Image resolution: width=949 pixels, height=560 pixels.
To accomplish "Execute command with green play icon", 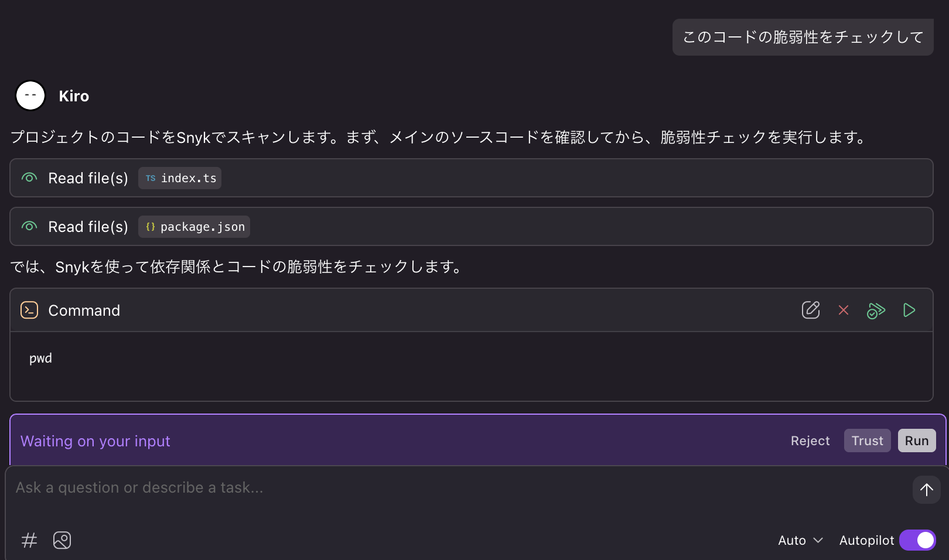I will coord(909,310).
